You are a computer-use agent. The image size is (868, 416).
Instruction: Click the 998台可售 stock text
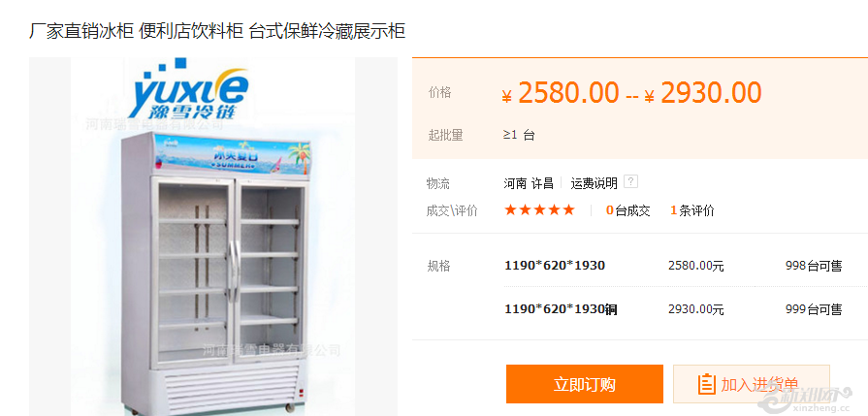[813, 266]
